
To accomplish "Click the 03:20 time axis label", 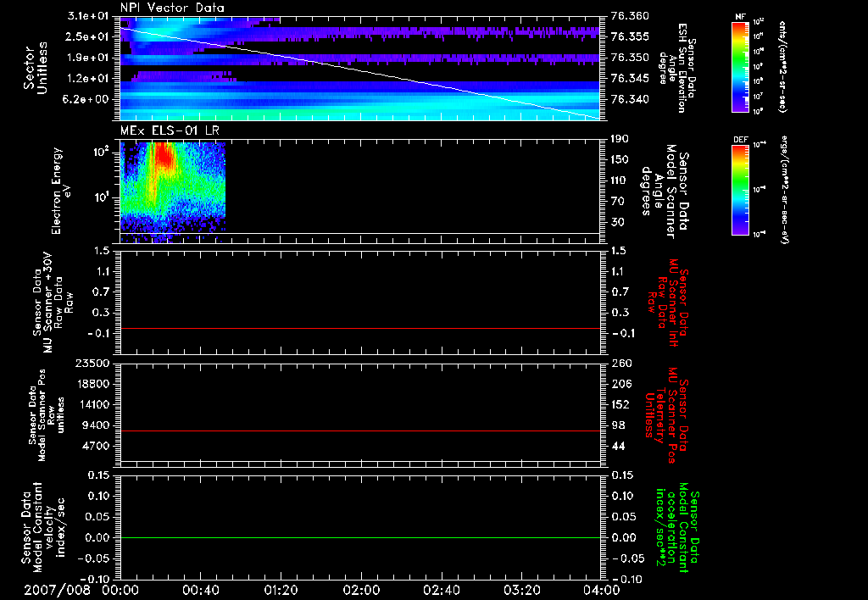I will [x=521, y=590].
